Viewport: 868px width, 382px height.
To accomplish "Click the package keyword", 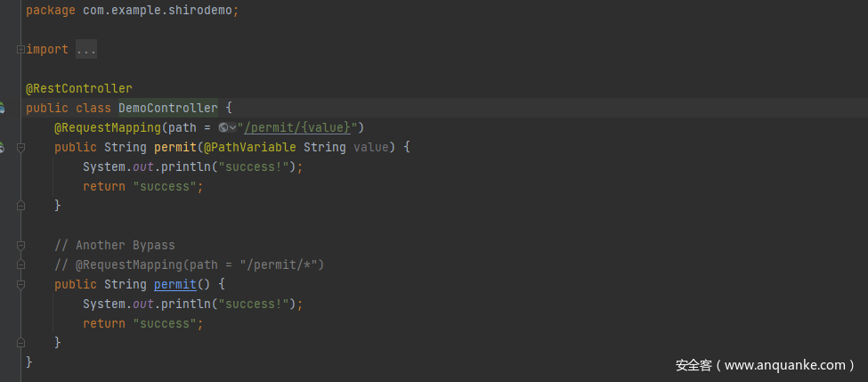I will point(51,11).
